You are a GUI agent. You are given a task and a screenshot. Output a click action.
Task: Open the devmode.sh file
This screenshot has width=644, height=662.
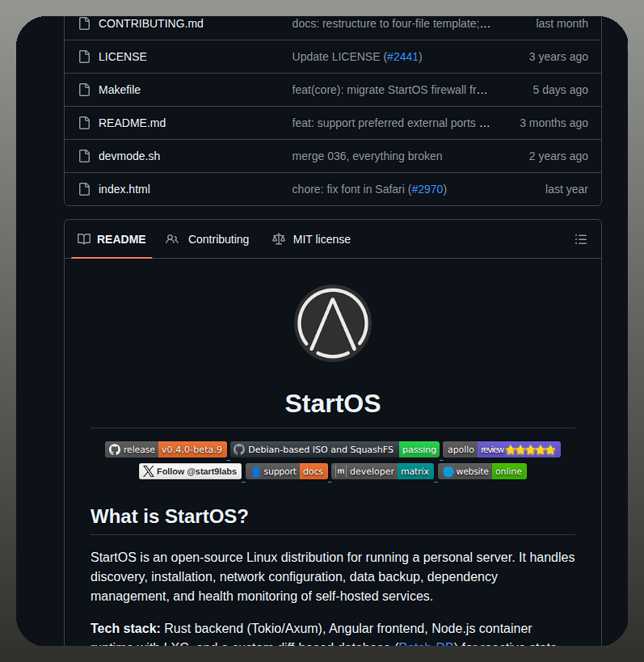click(x=129, y=156)
